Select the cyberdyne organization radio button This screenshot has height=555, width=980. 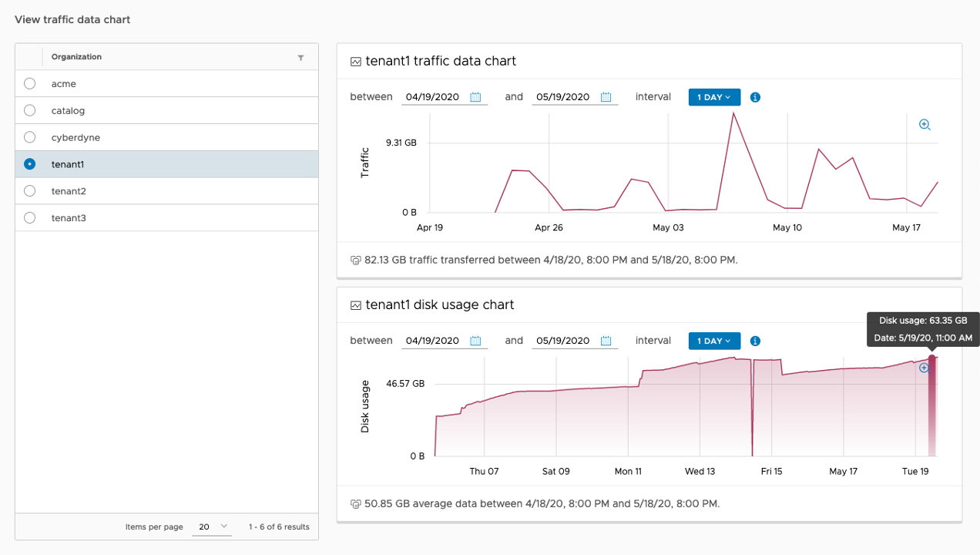point(30,137)
